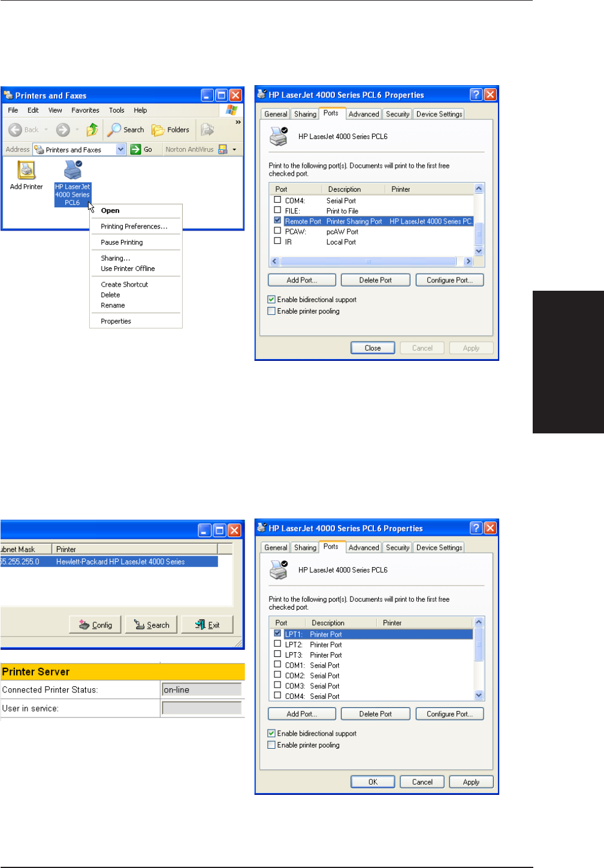Open the Favorites menu
The image size is (604, 868).
pos(85,110)
